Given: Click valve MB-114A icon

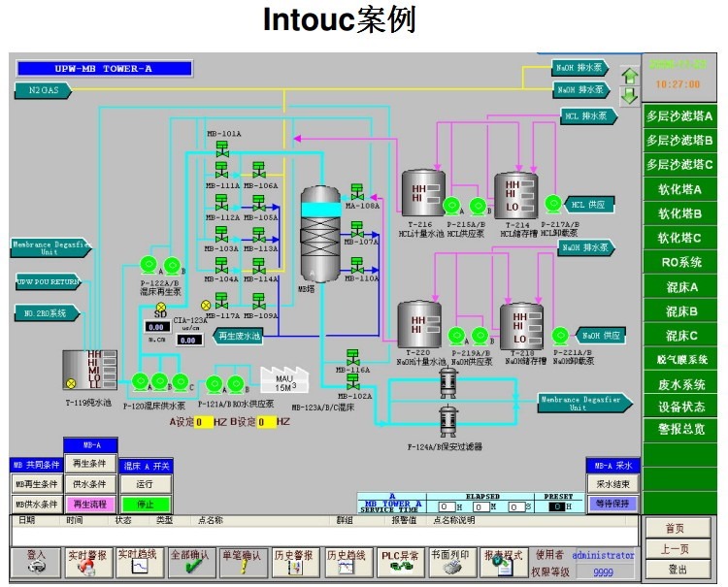Looking at the screenshot, I should coord(259,266).
